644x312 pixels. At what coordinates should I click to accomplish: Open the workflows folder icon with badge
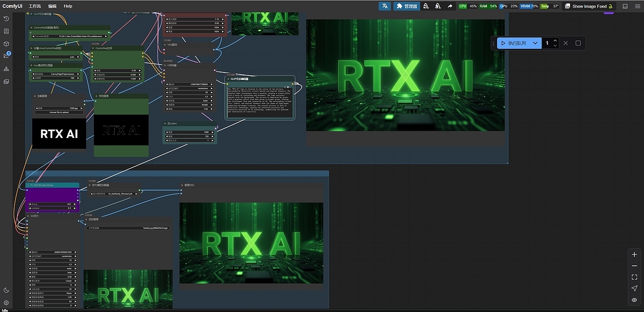point(6,56)
